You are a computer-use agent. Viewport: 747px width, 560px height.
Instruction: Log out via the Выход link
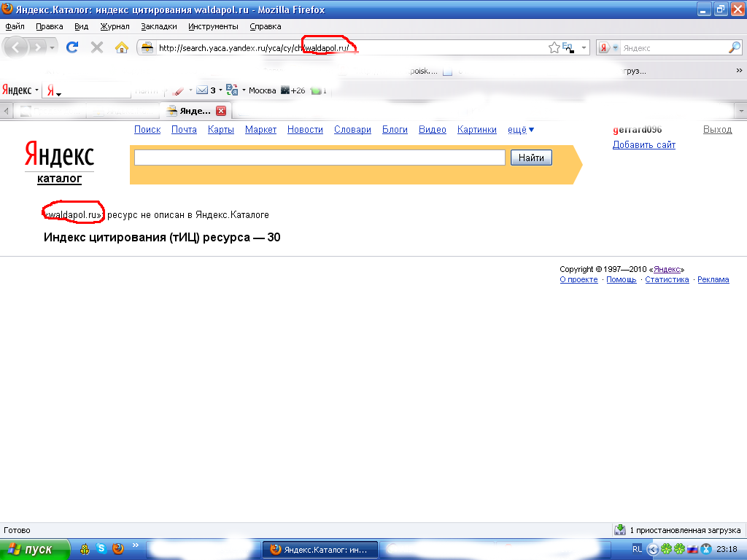point(718,130)
